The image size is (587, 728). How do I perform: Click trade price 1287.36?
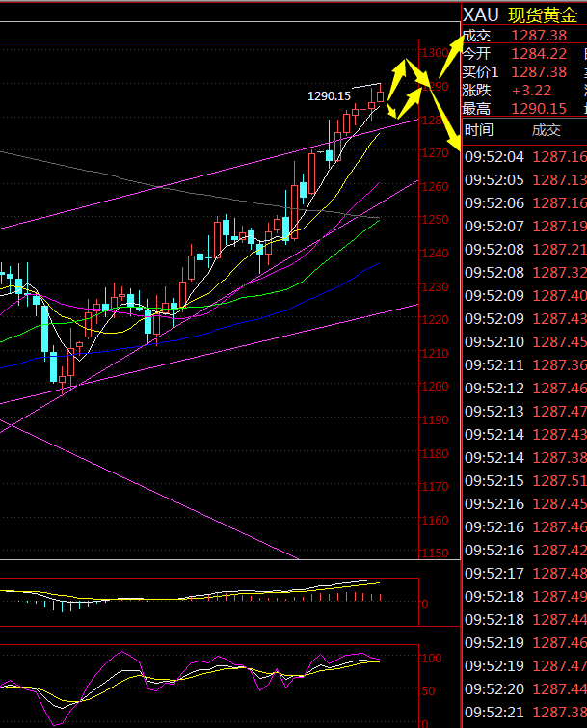coord(560,365)
